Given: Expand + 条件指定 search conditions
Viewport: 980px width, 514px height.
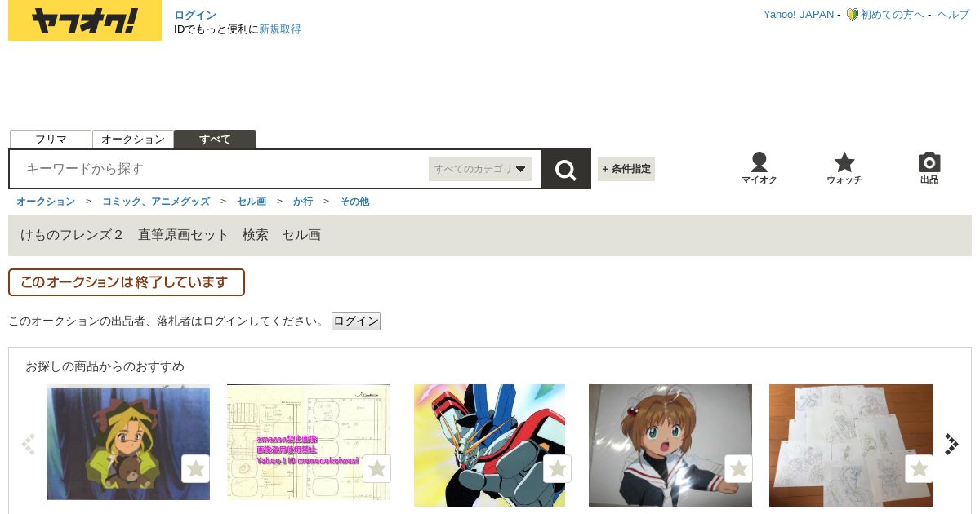Looking at the screenshot, I should pos(626,169).
